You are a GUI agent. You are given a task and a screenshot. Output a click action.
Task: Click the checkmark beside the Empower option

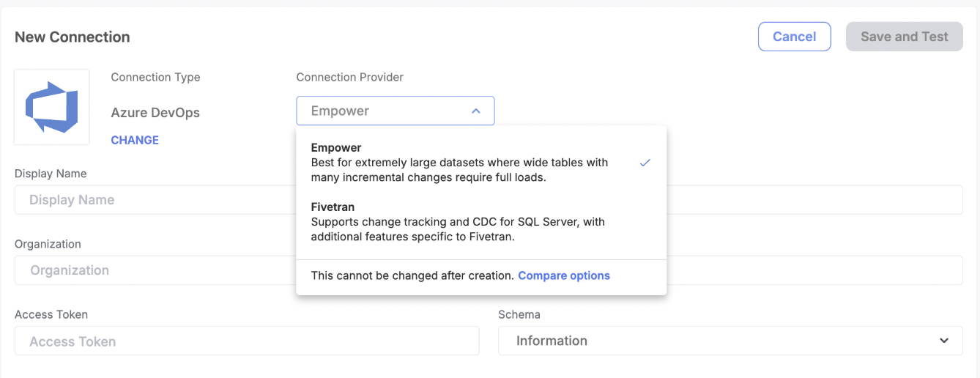tap(645, 163)
